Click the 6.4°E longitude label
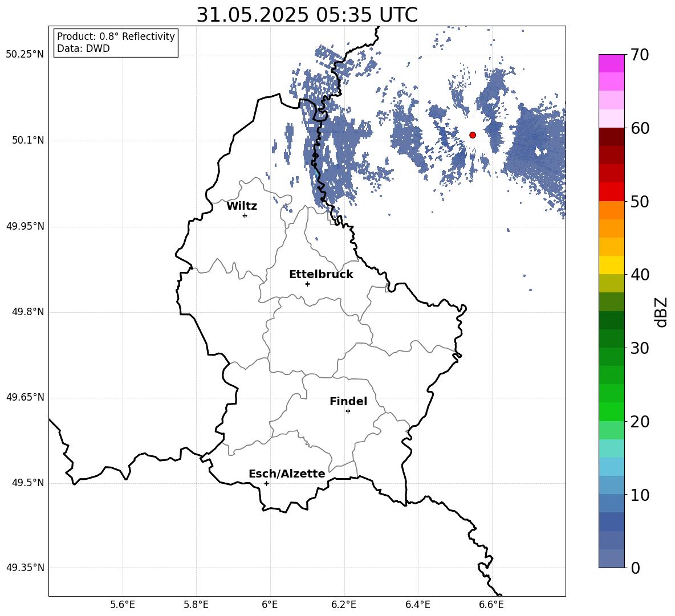 coord(417,605)
